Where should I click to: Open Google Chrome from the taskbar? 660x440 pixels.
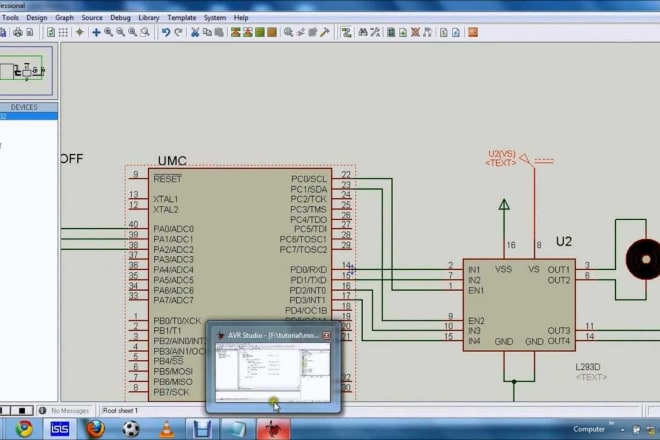(x=24, y=429)
